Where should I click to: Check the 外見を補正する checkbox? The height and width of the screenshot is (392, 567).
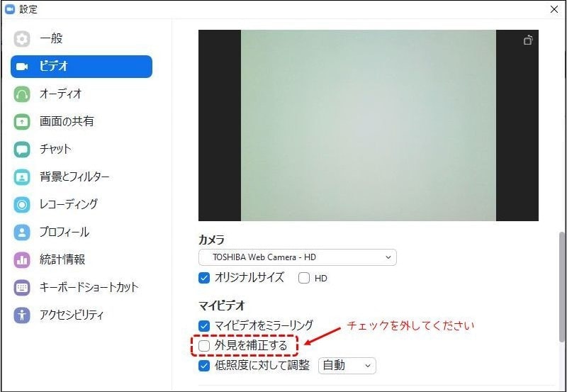pyautogui.click(x=204, y=346)
